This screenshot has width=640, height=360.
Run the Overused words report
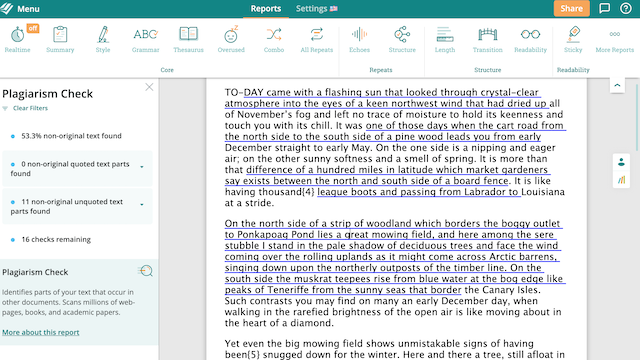tap(231, 40)
